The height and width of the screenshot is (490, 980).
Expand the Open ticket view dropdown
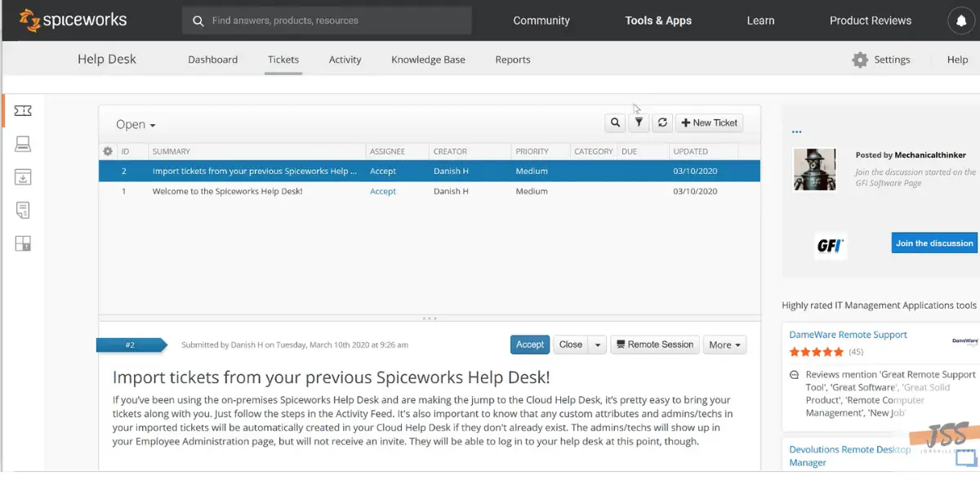136,124
